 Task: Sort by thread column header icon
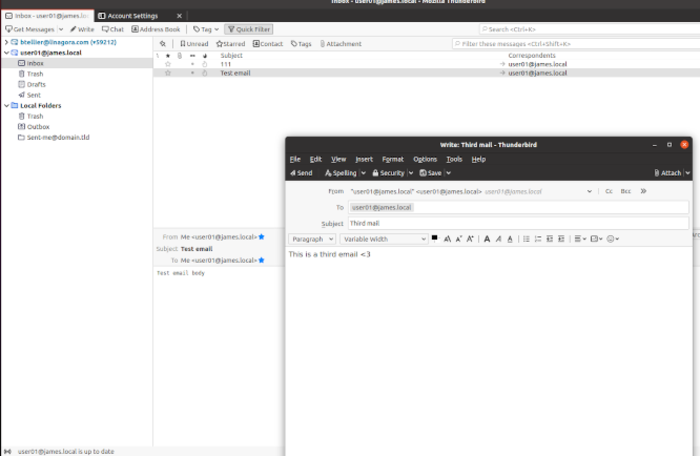click(157, 55)
